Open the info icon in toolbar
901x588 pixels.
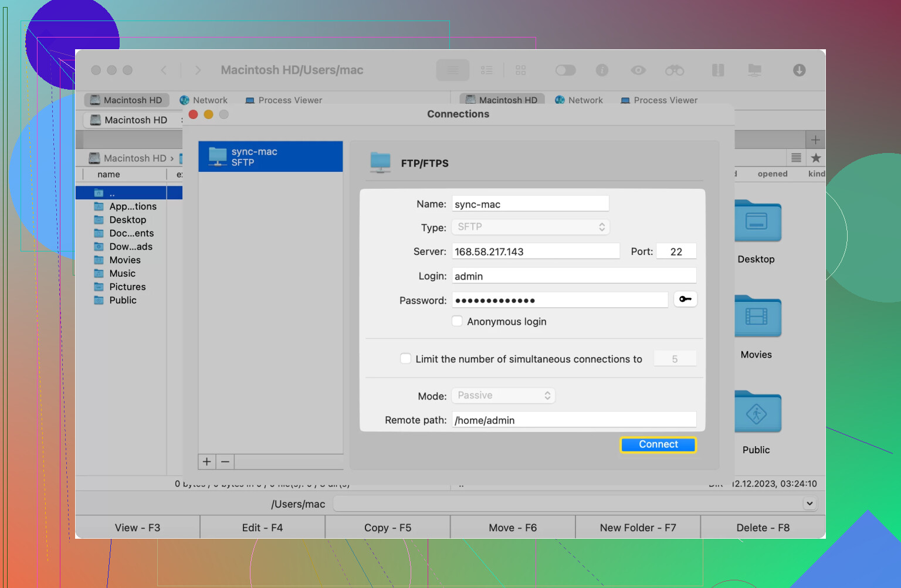[x=602, y=70]
